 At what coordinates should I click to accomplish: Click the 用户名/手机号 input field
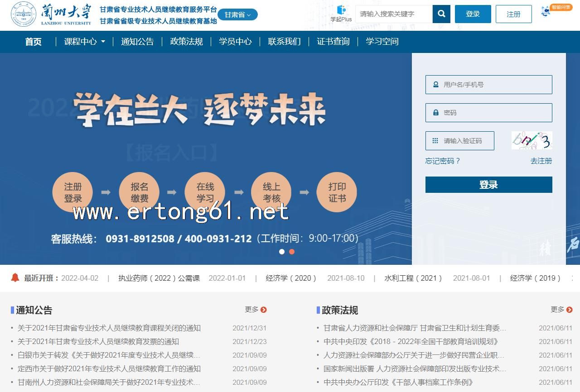pyautogui.click(x=488, y=85)
